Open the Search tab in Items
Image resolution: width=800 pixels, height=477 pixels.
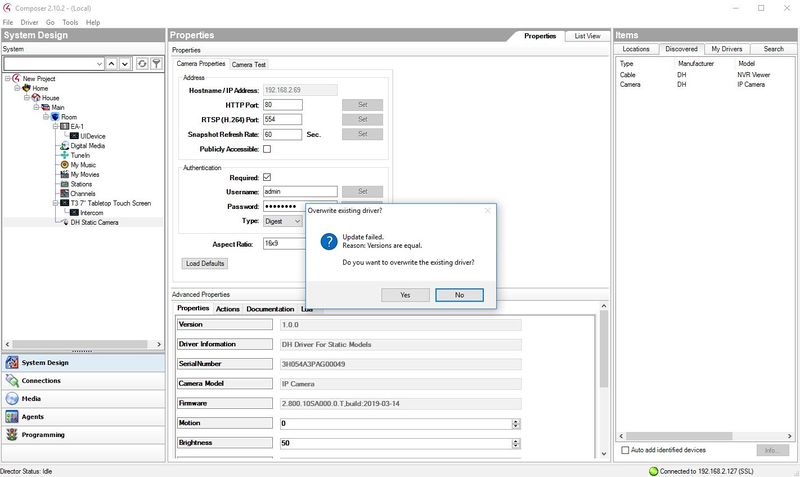773,49
